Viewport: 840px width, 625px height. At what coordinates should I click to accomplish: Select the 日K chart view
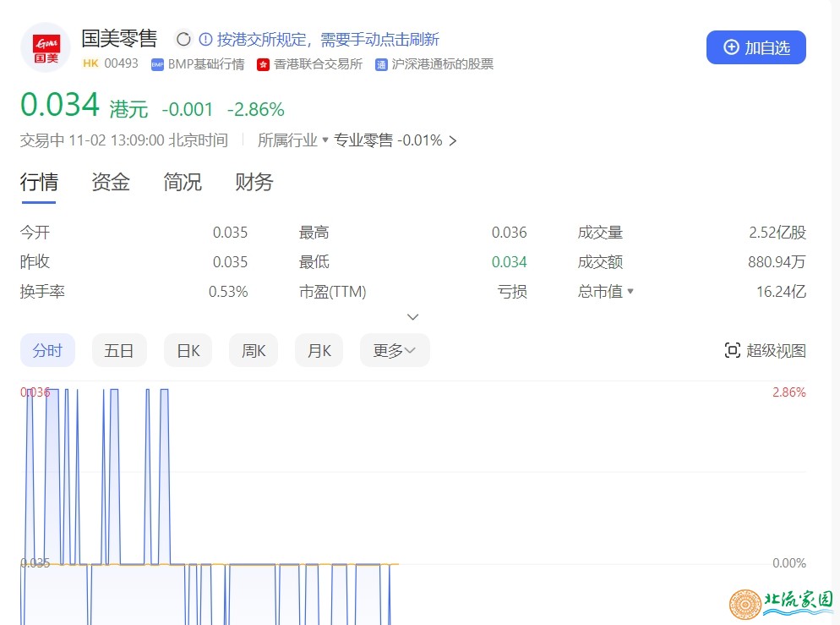(x=188, y=350)
